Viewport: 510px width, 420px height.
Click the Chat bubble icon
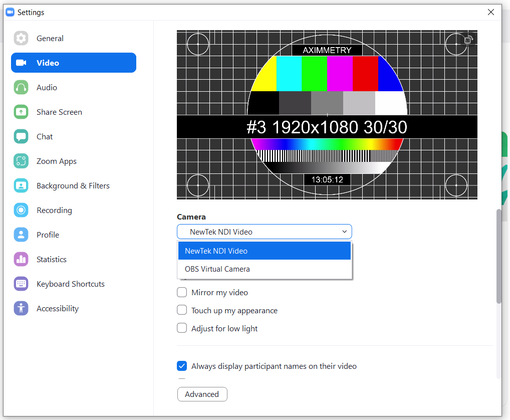[x=21, y=137]
